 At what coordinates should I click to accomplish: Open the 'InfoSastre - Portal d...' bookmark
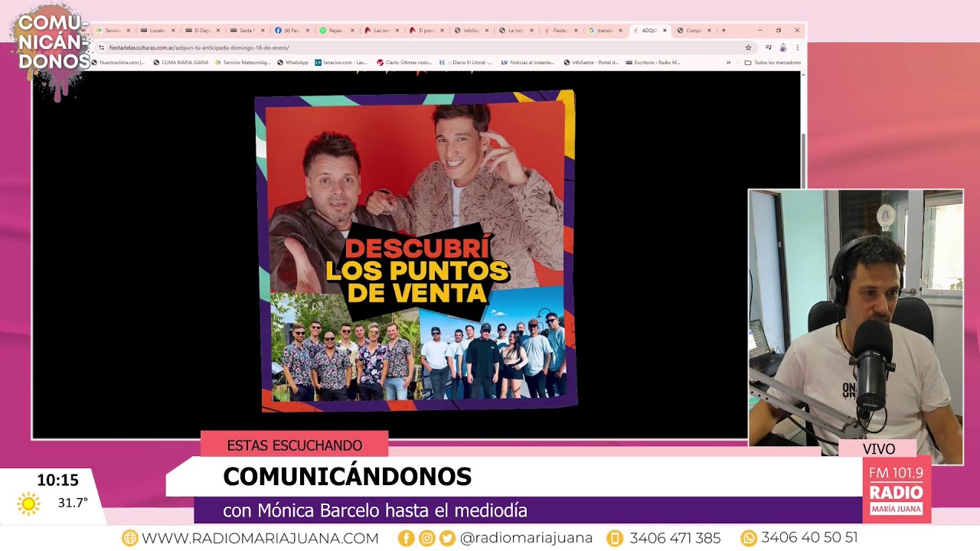591,63
